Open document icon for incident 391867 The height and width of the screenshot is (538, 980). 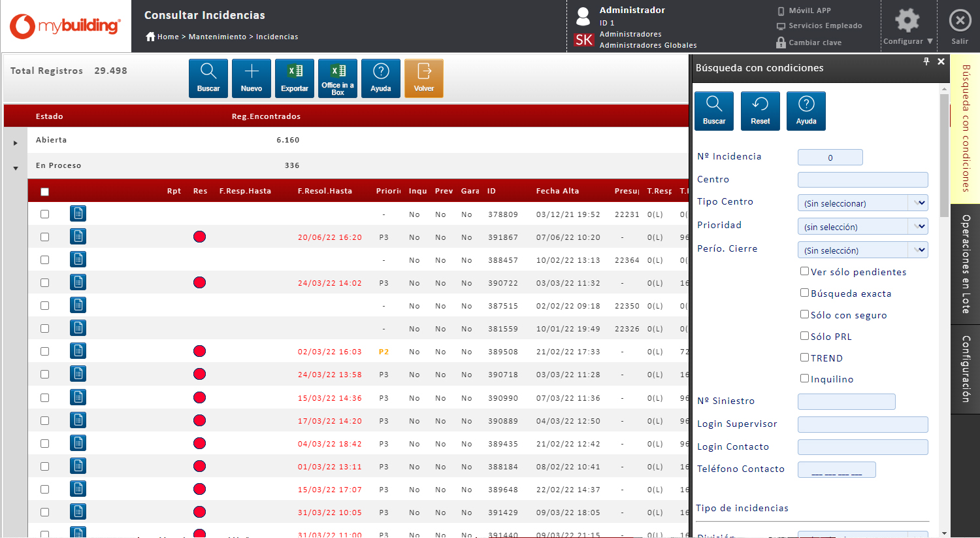tap(78, 237)
